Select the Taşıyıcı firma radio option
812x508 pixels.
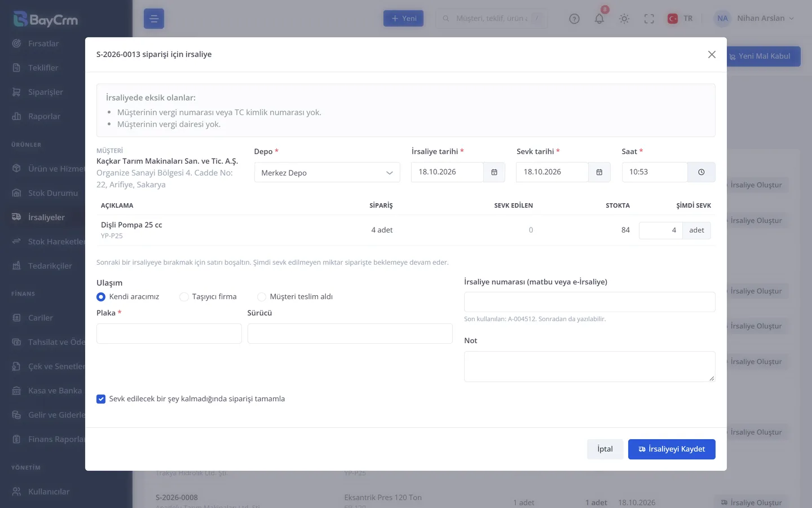coord(184,297)
